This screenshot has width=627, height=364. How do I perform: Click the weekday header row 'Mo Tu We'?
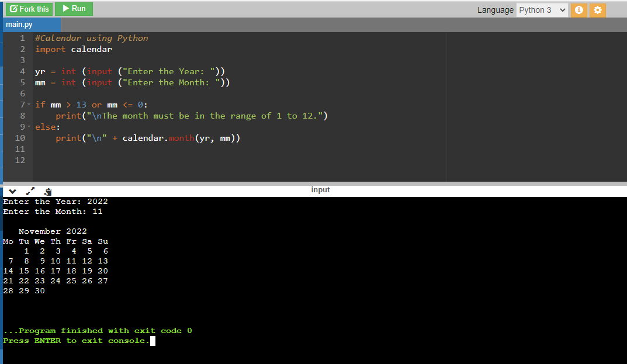[x=56, y=241]
